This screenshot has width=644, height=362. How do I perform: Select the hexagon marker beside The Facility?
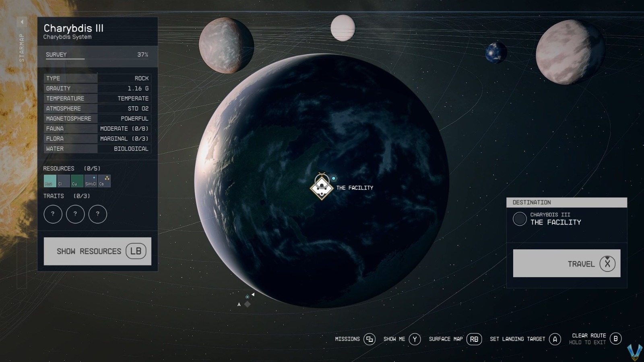[334, 178]
